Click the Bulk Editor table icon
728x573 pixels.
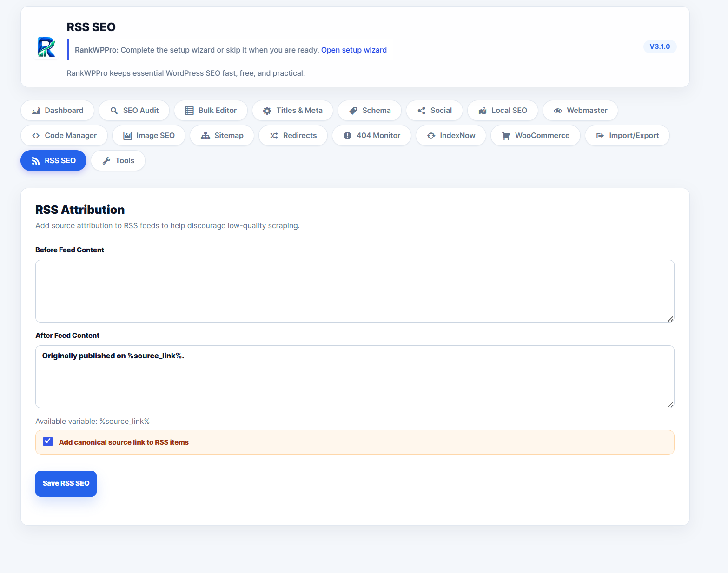tap(189, 111)
